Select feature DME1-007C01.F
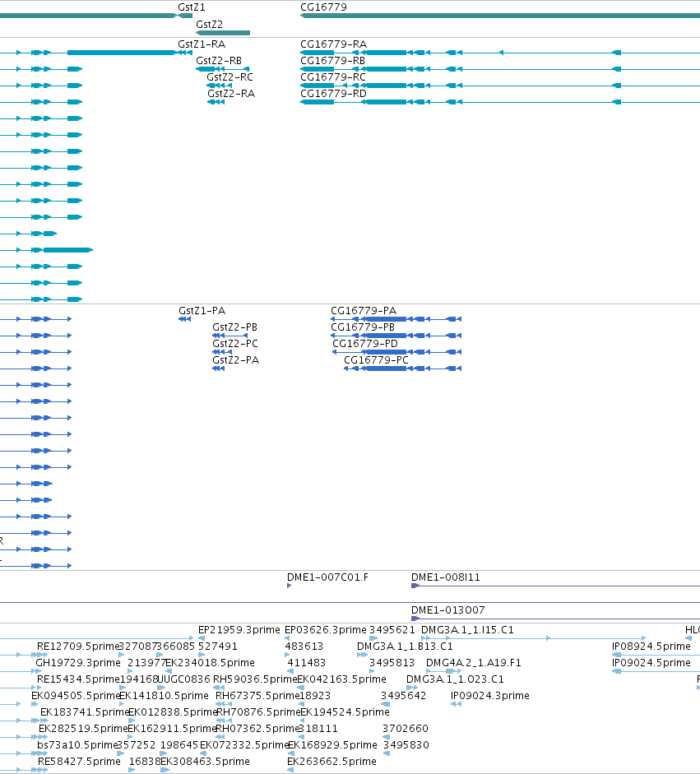700x774 pixels. point(327,577)
